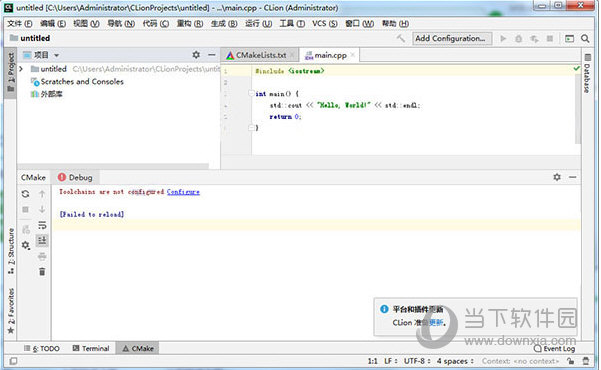Change 4 spaces indent setting
Viewport: 601px width, 370px height.
(x=455, y=361)
